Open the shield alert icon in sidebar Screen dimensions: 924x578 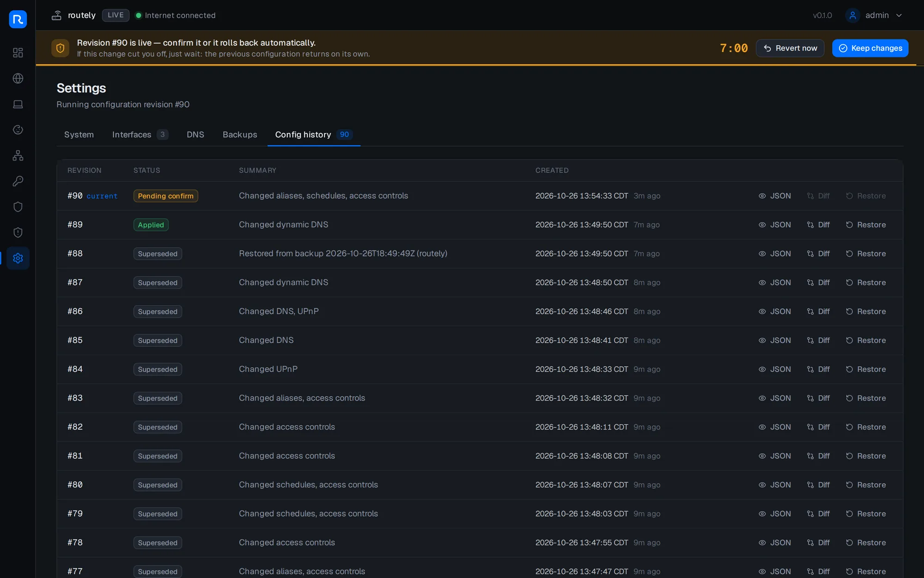point(18,233)
